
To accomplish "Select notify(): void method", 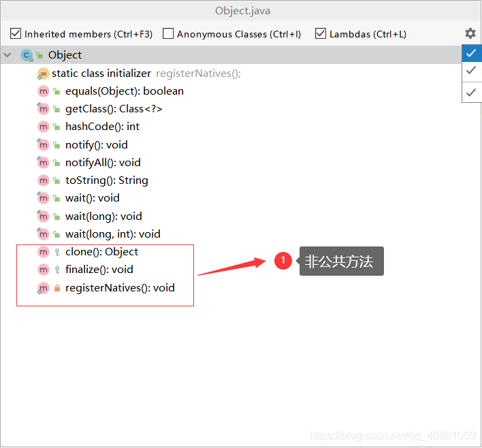I will pos(96,145).
